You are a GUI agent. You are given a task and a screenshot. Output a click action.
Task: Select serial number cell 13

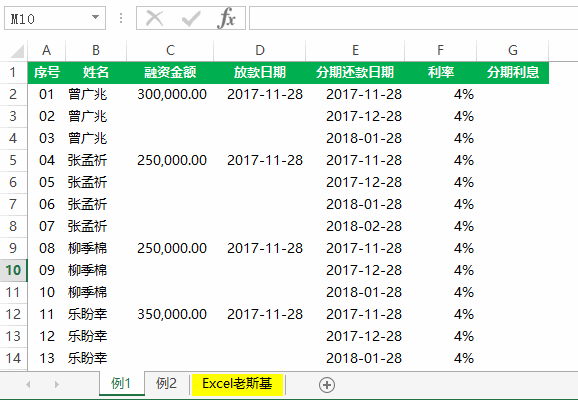pos(46,358)
